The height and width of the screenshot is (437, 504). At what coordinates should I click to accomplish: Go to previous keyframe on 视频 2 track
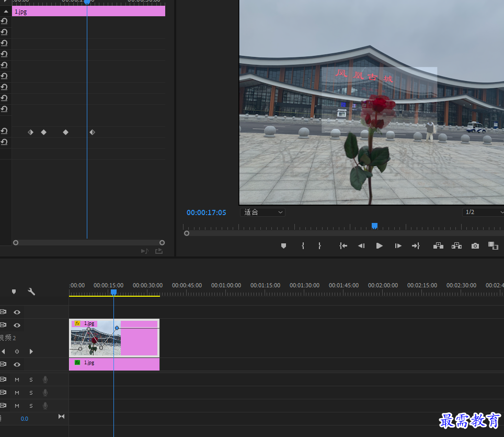pyautogui.click(x=3, y=351)
